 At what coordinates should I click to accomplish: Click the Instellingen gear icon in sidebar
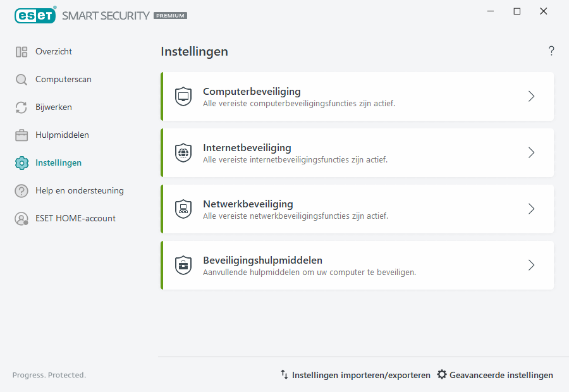tap(21, 162)
